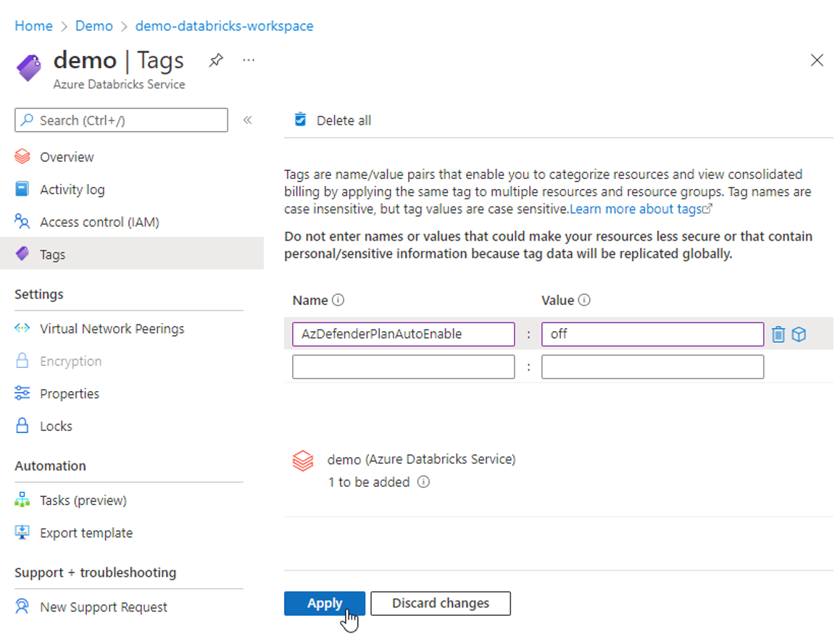Discard the pending tag changes
Image resolution: width=840 pixels, height=644 pixels.
tap(440, 603)
